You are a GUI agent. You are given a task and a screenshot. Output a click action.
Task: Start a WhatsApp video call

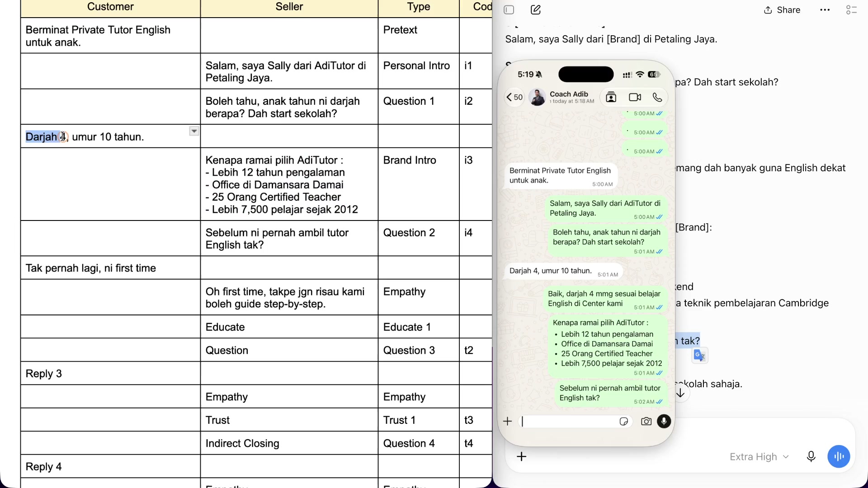click(635, 97)
